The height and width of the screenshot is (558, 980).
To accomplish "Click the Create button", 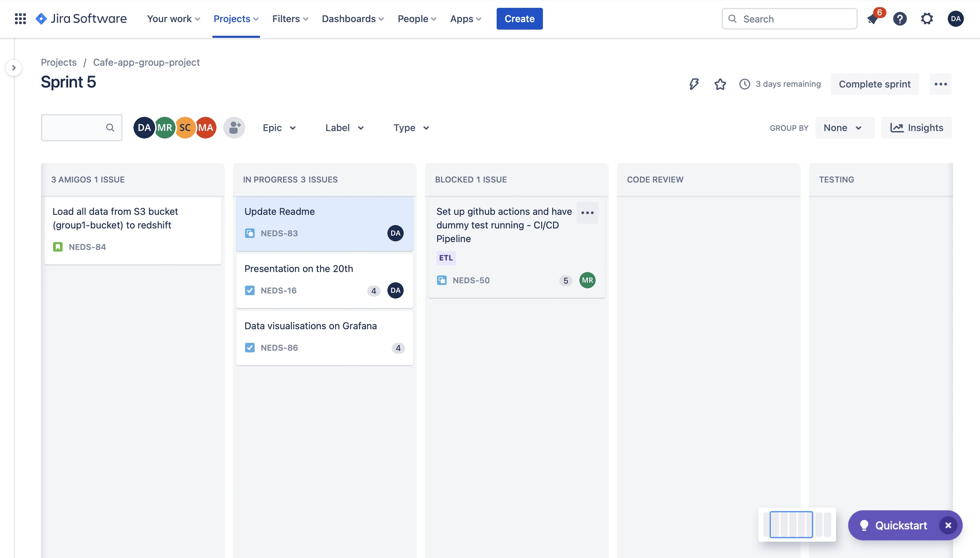I will coord(519,19).
